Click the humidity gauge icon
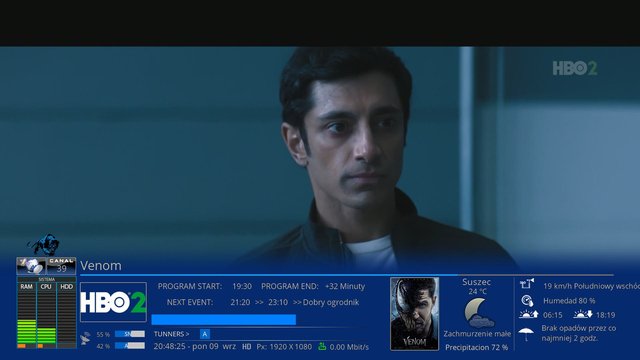 click(x=527, y=301)
